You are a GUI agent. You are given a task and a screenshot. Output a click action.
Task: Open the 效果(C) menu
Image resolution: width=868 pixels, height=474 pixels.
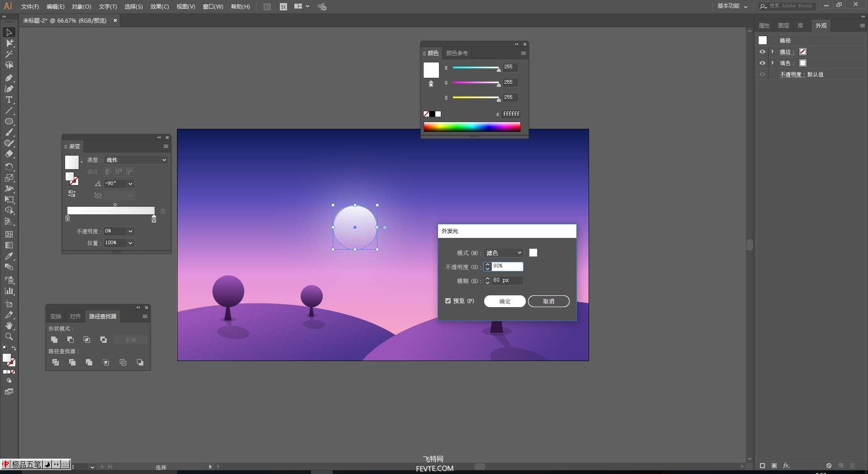point(160,7)
